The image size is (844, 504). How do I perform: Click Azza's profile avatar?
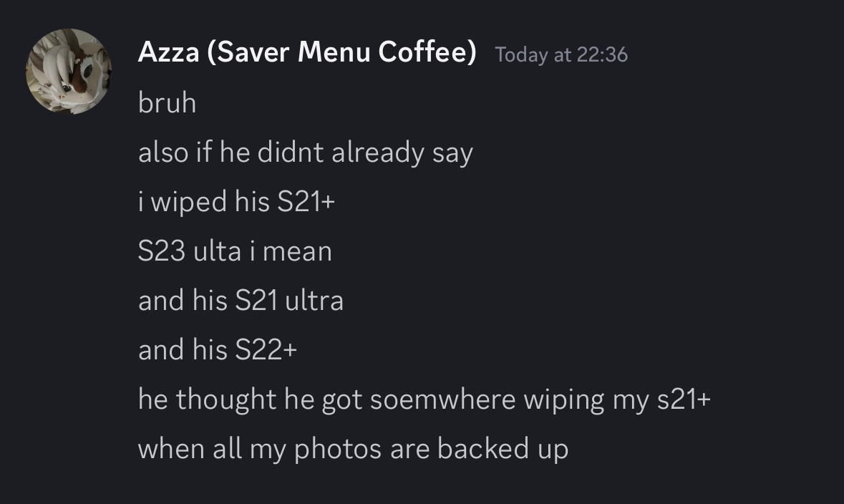click(69, 72)
